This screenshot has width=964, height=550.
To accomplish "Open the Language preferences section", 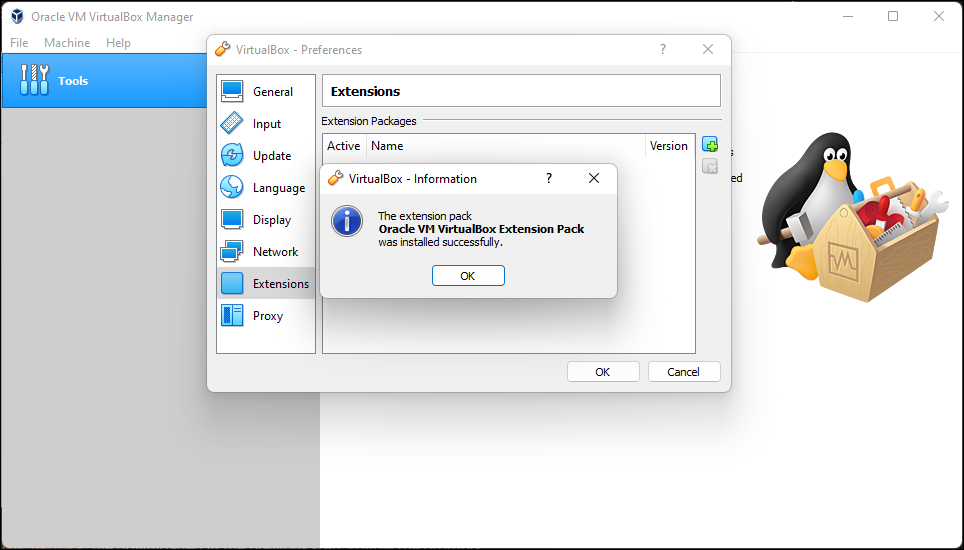I will pos(265,188).
